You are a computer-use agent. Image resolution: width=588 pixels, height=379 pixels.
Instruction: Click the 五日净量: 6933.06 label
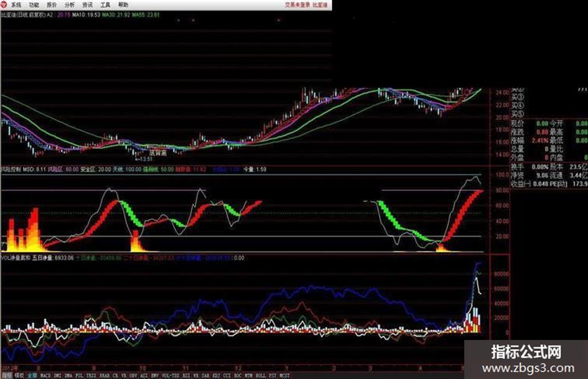click(x=54, y=258)
